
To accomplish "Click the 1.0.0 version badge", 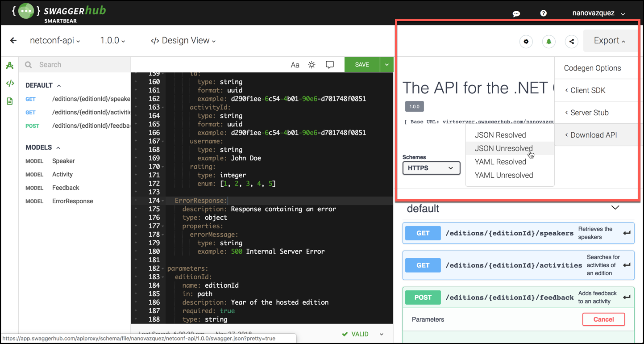I will point(414,107).
